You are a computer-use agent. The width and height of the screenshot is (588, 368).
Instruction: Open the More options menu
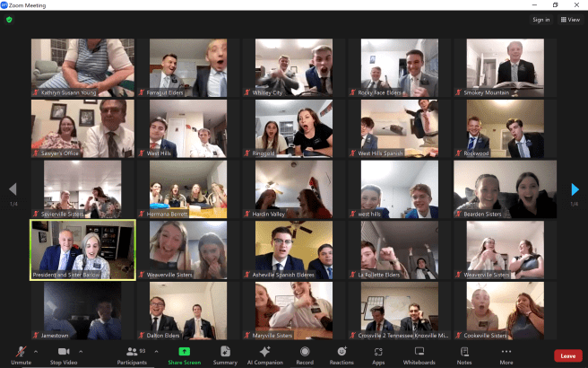point(506,354)
